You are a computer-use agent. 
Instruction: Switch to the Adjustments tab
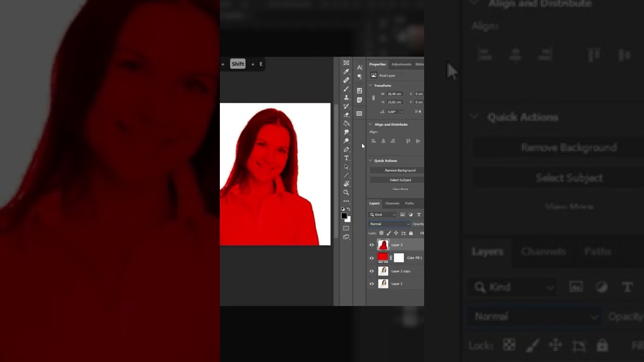(401, 64)
